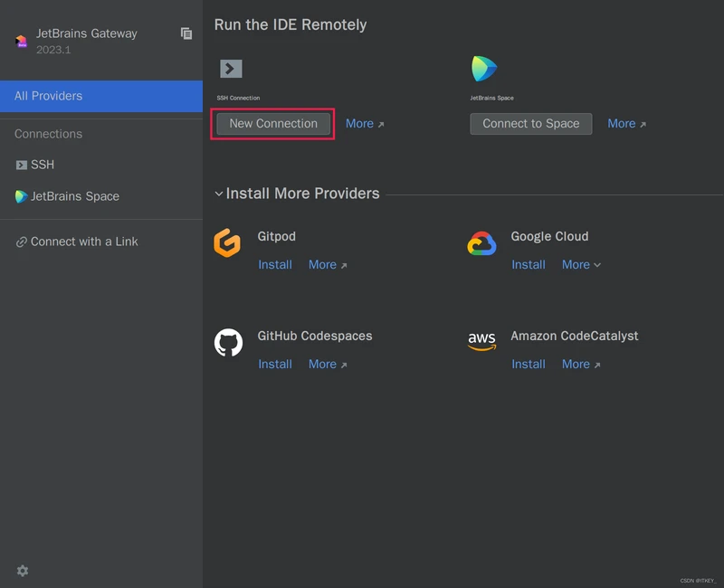Collapse the Install More Providers section
The width and height of the screenshot is (724, 588).
pos(218,194)
